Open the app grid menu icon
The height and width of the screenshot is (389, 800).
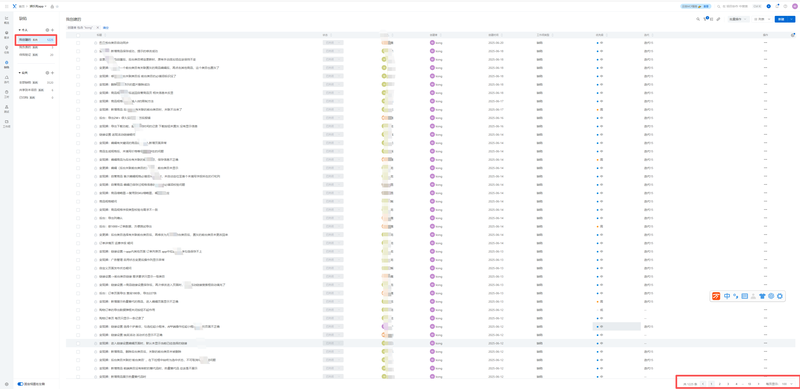(x=6, y=6)
